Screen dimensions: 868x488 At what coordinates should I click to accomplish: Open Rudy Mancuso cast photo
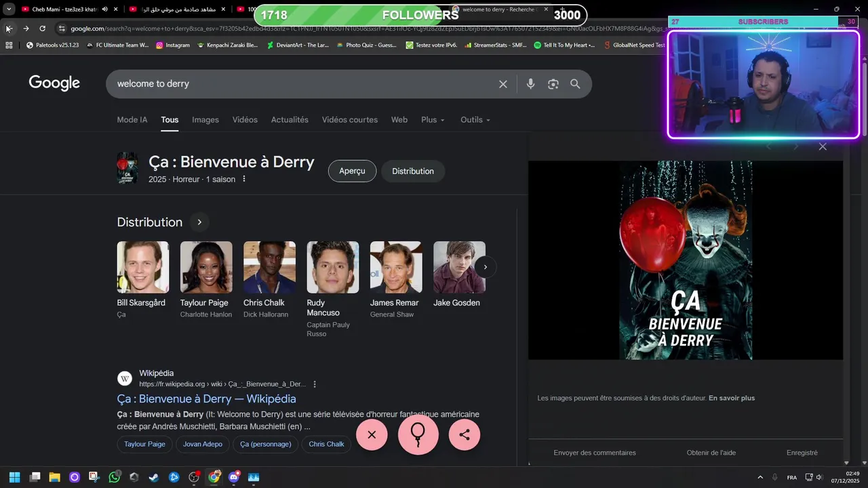coord(332,267)
